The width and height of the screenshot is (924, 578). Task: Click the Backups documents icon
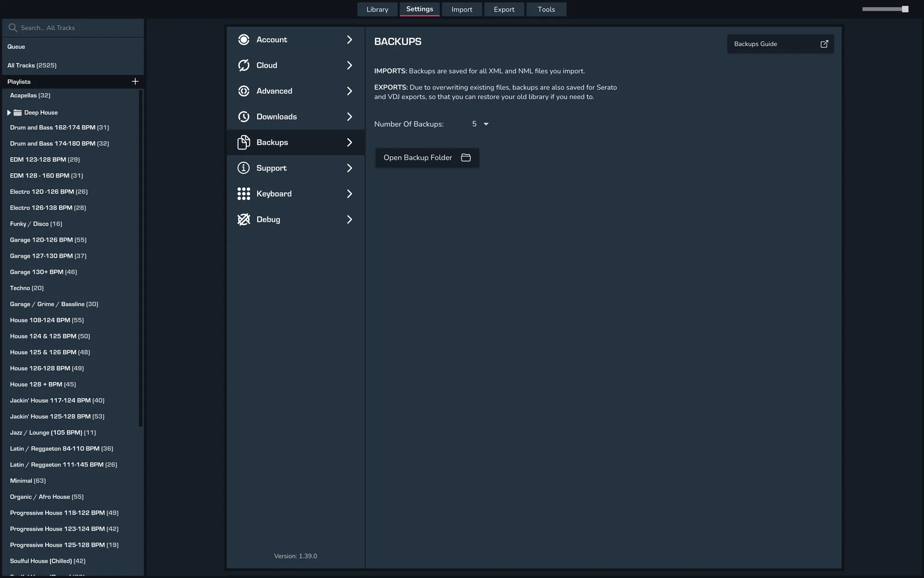243,142
